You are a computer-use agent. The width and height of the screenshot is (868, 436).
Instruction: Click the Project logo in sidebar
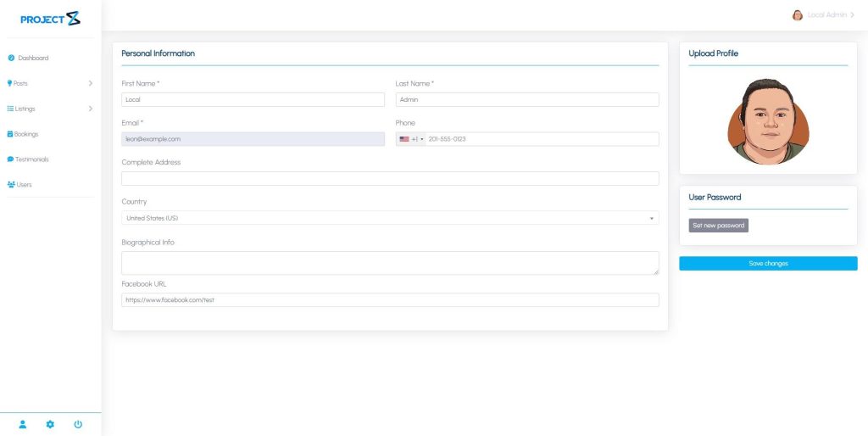pyautogui.click(x=50, y=19)
